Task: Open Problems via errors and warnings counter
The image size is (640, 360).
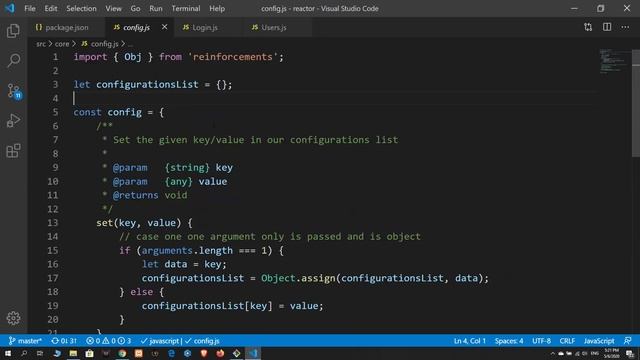Action: pos(109,341)
